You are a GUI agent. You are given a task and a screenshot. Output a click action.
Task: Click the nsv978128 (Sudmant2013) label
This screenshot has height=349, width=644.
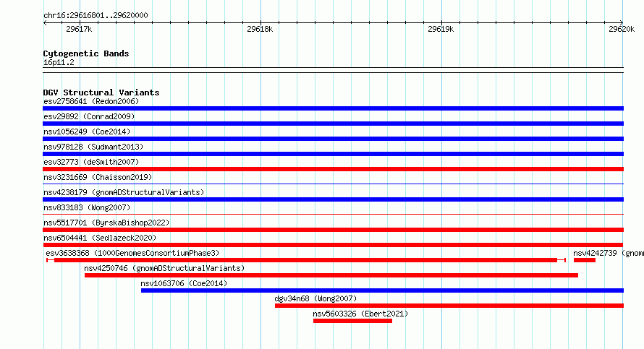click(93, 147)
